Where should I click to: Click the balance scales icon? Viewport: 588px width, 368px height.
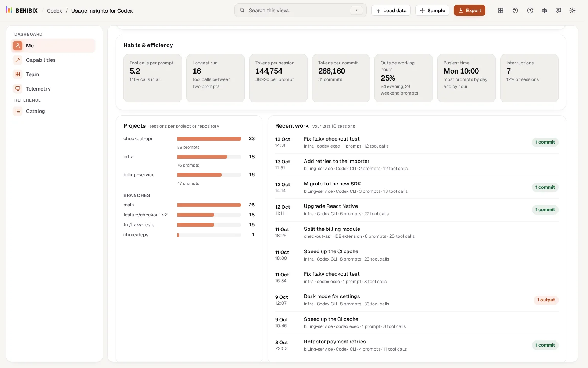544,10
